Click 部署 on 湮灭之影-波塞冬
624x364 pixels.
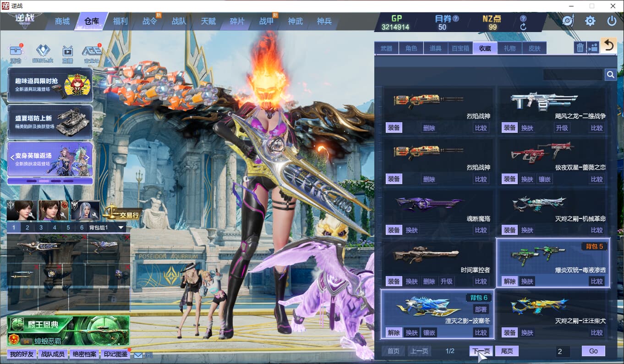(x=481, y=310)
